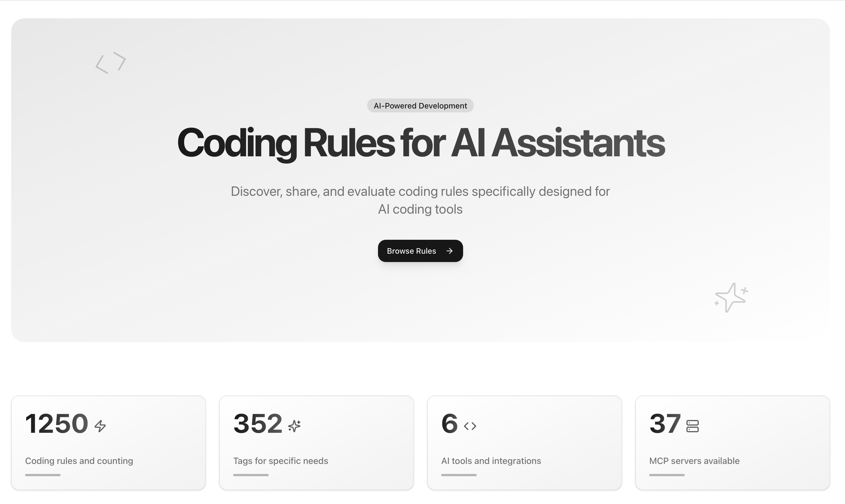This screenshot has width=845, height=504.
Task: Click the lightning bolt icon beside 1250
Action: [x=100, y=426]
